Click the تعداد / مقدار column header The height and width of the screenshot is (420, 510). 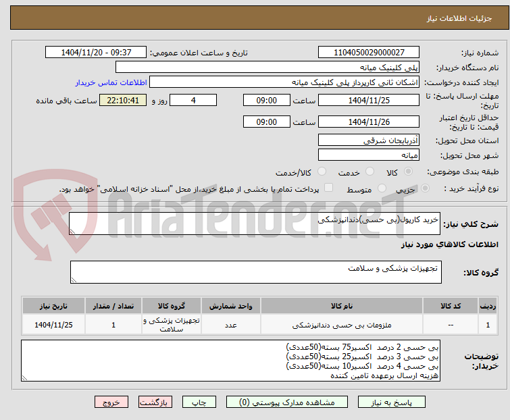click(113, 306)
